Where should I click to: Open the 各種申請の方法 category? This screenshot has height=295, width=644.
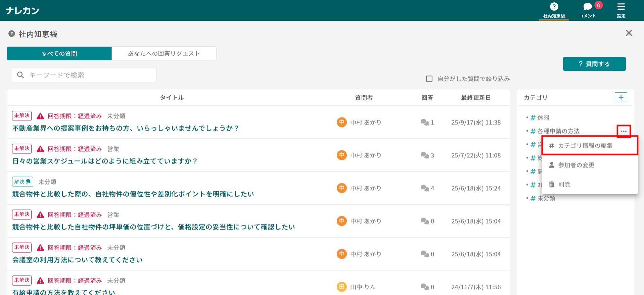click(x=558, y=131)
